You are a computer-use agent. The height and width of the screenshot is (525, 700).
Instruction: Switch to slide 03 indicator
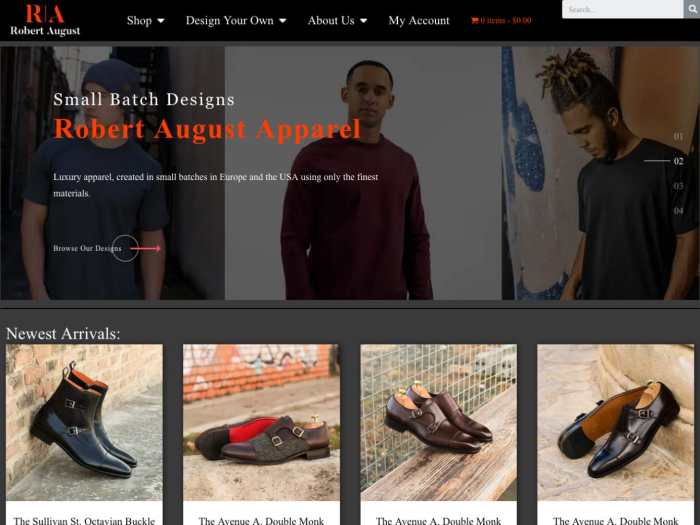click(678, 186)
